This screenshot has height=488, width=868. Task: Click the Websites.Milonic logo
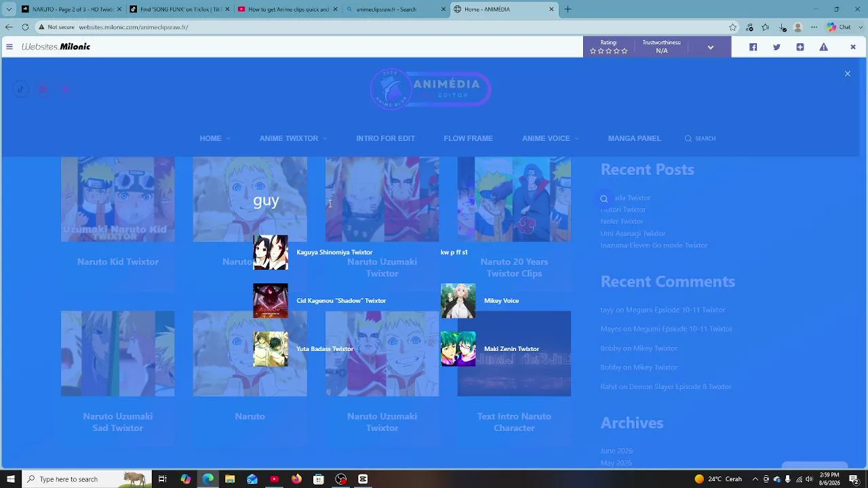coord(56,47)
